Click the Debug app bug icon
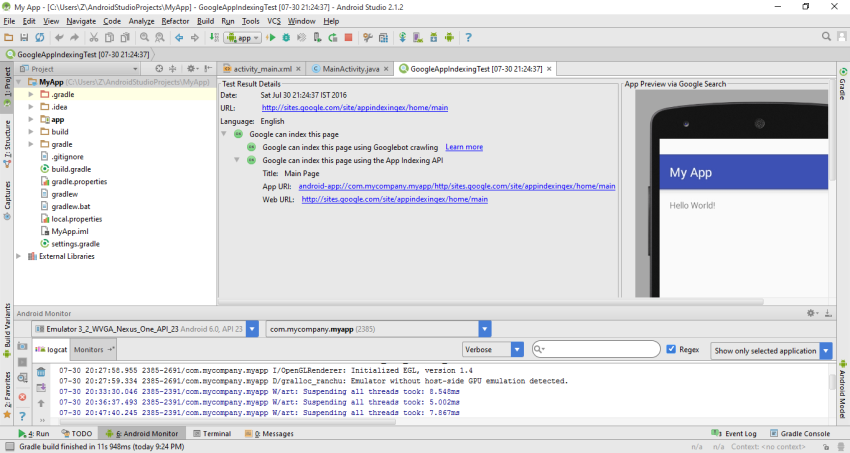Image resolution: width=850 pixels, height=453 pixels. pos(286,37)
